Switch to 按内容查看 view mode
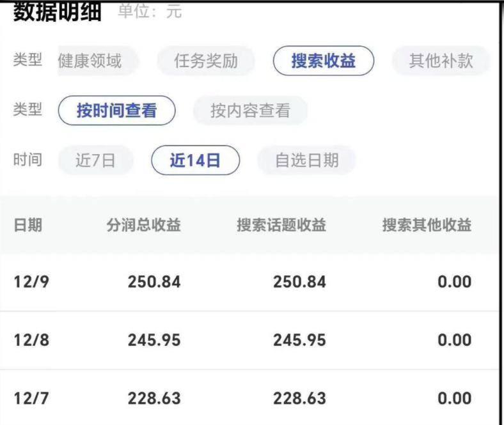This screenshot has width=504, height=425. pyautogui.click(x=250, y=111)
